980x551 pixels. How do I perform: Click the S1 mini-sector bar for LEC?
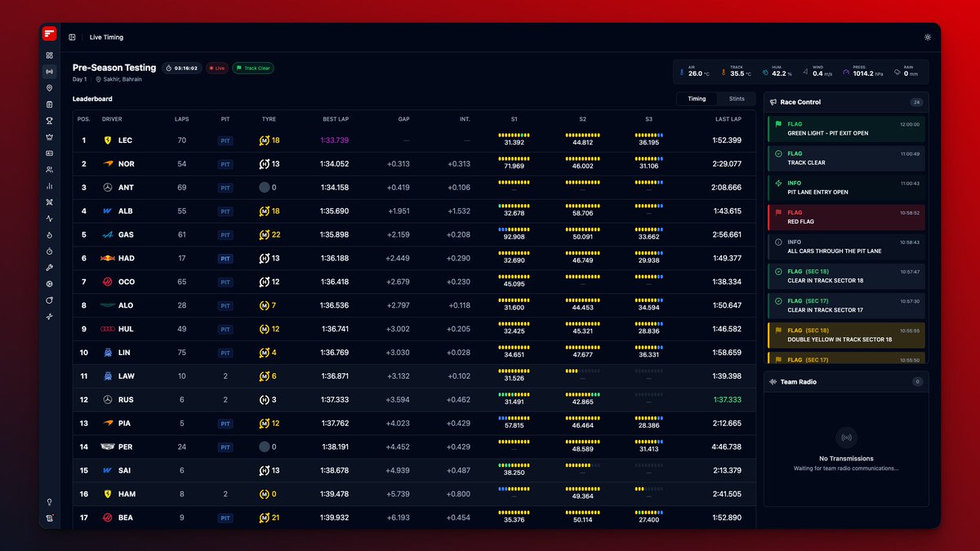click(514, 135)
